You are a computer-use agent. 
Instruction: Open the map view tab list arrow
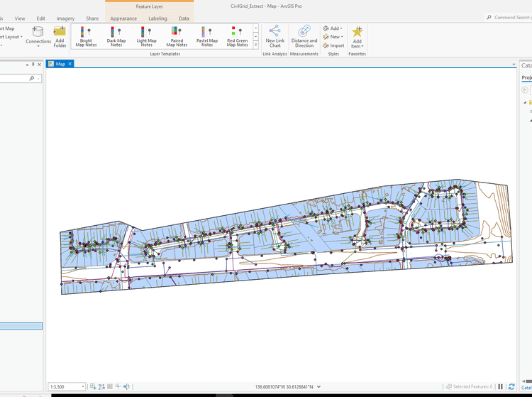click(514, 64)
